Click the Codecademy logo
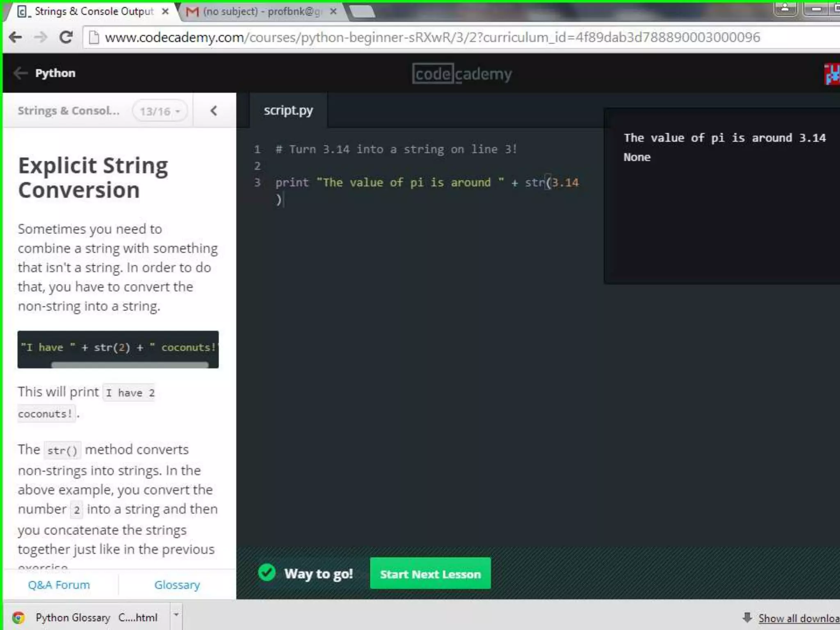Viewport: 840px width, 630px height. tap(462, 74)
